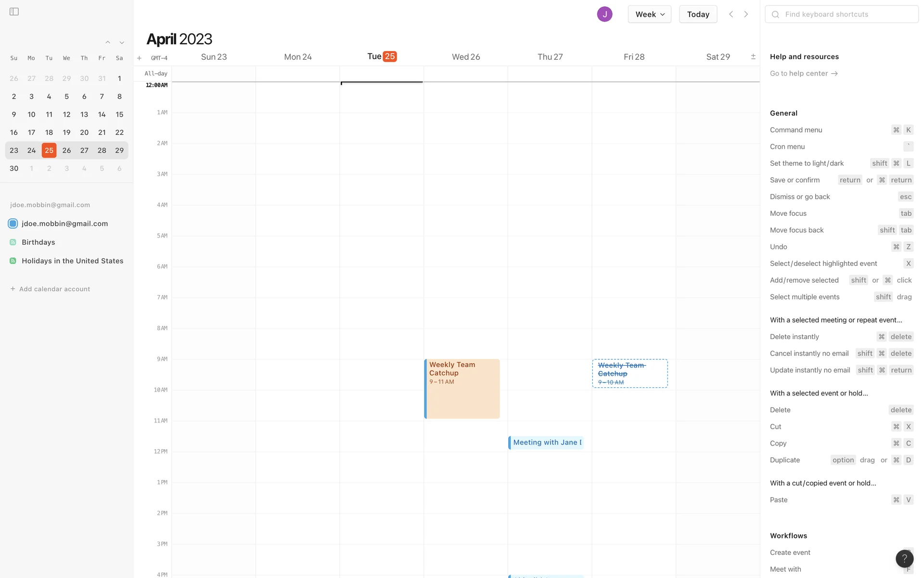924x578 pixels.
Task: Click the help question mark button
Action: coord(904,558)
